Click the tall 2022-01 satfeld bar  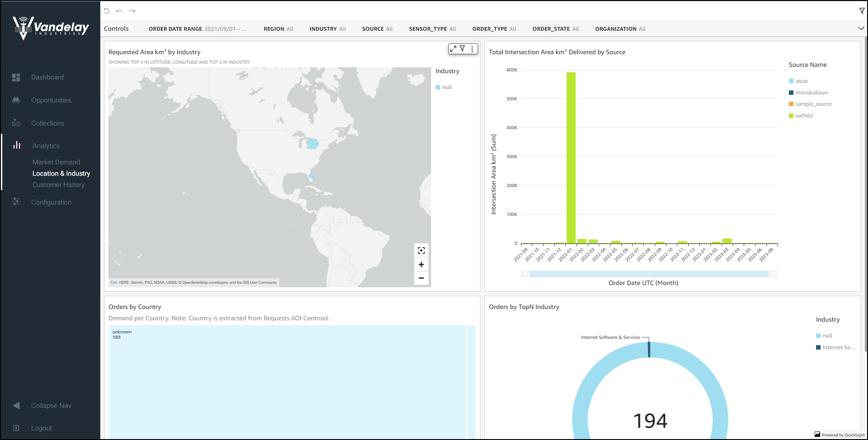pyautogui.click(x=571, y=158)
